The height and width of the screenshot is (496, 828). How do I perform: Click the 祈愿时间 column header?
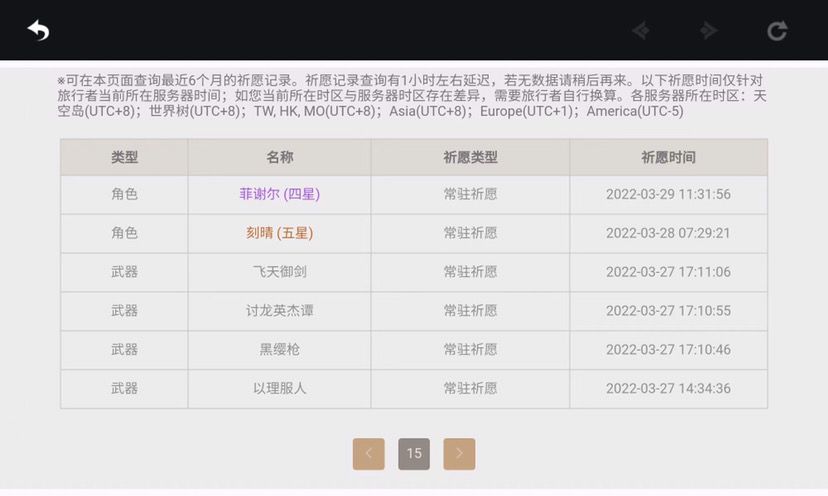[668, 157]
